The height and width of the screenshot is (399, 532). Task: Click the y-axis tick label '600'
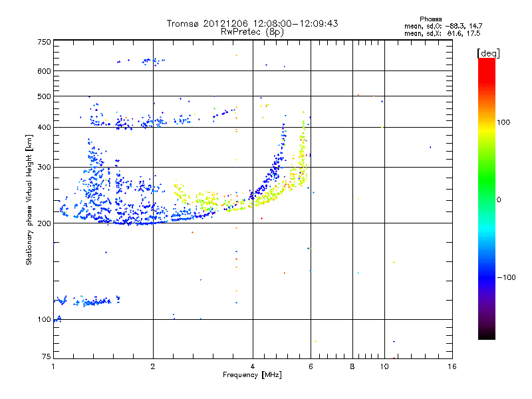[44, 71]
